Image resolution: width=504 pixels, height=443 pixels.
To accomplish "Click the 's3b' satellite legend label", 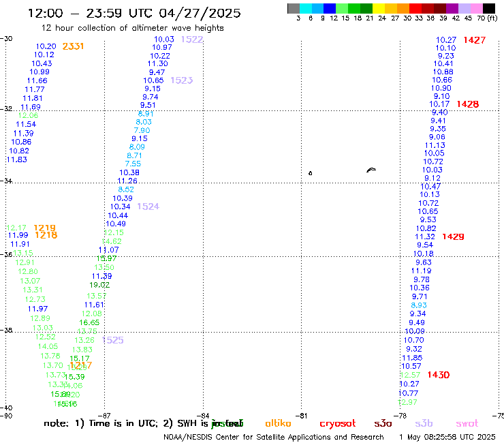I will [x=424, y=423].
